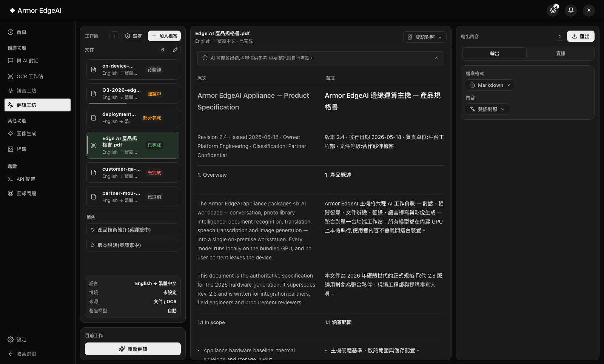Open OCR 工作站

pyautogui.click(x=37, y=76)
